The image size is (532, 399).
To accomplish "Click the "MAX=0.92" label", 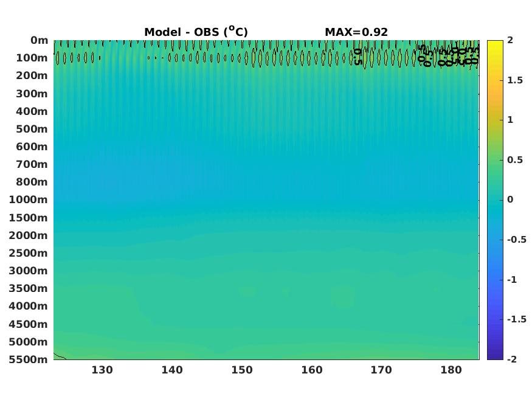I will 356,32.
